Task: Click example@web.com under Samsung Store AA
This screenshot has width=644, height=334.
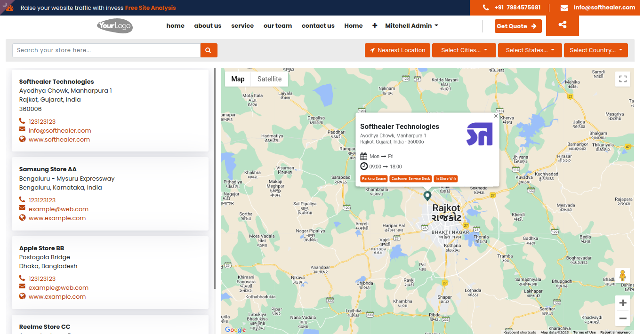Action: coord(58,209)
